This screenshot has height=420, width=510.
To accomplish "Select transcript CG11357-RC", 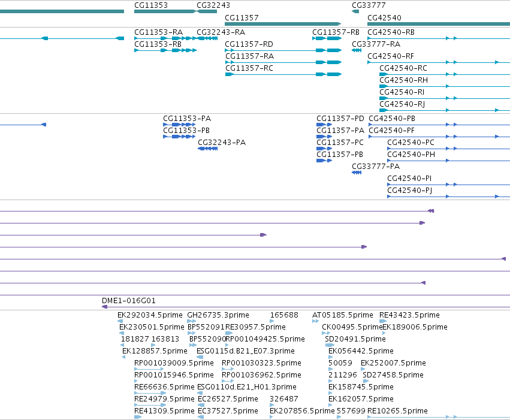I will tap(249, 68).
